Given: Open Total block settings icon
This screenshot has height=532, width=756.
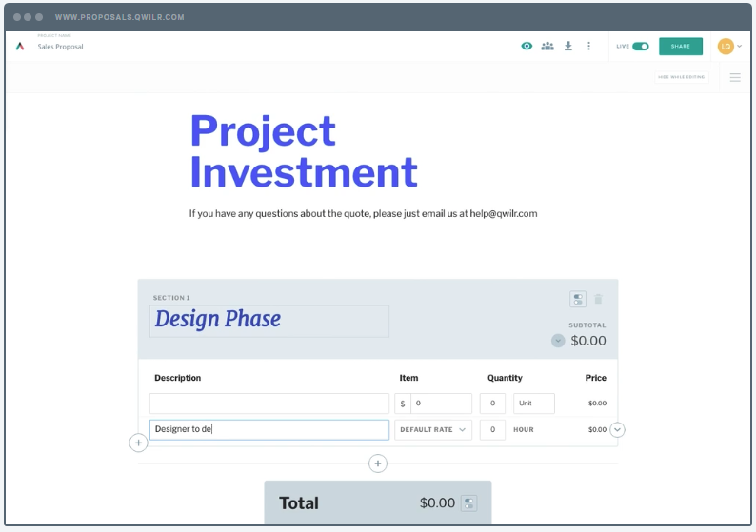Looking at the screenshot, I should tap(468, 502).
